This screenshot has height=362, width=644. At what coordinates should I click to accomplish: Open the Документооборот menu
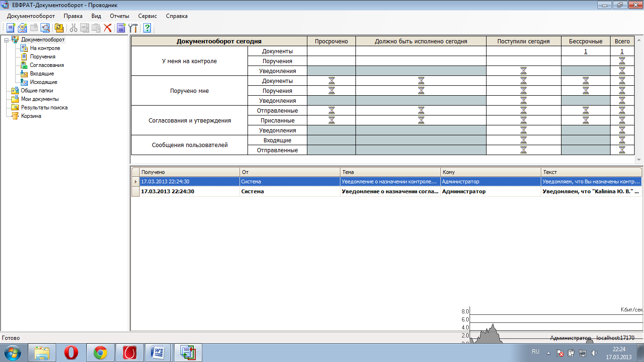pyautogui.click(x=31, y=16)
